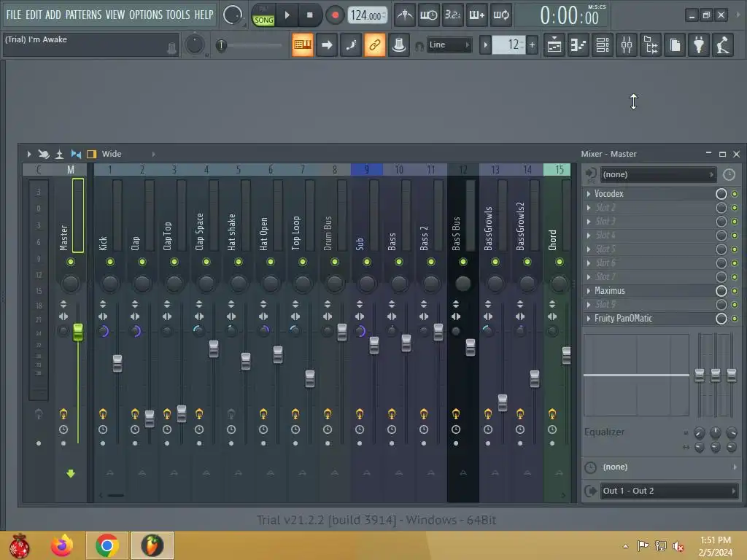Open the plugin picker plug icon
Image resolution: width=747 pixels, height=560 pixels.
point(699,45)
